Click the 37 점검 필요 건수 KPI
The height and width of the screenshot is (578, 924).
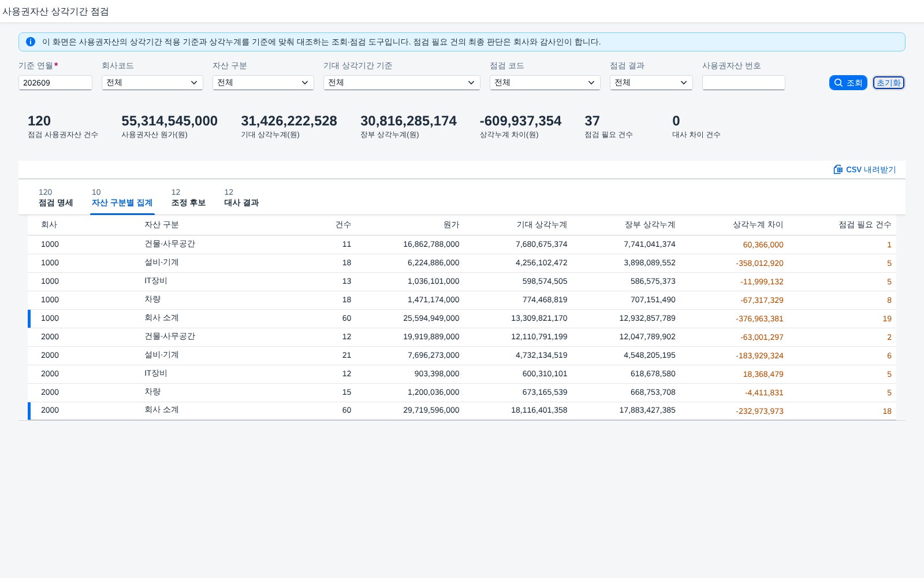pyautogui.click(x=609, y=126)
